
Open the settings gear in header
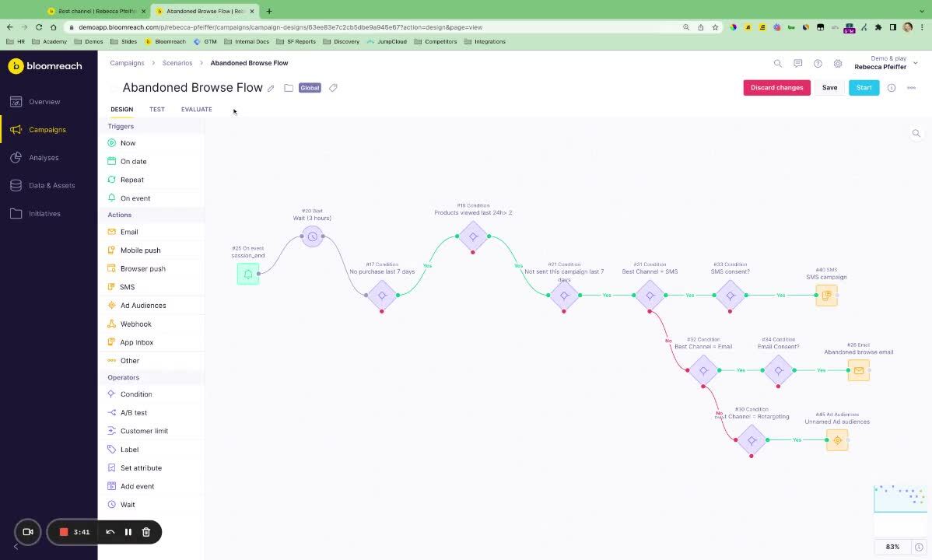click(838, 64)
